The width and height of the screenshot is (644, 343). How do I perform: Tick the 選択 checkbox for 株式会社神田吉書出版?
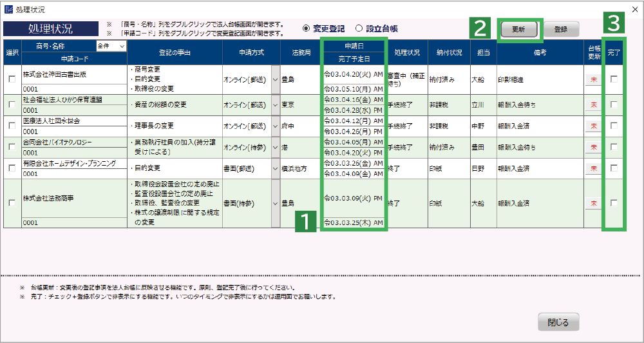pos(12,79)
